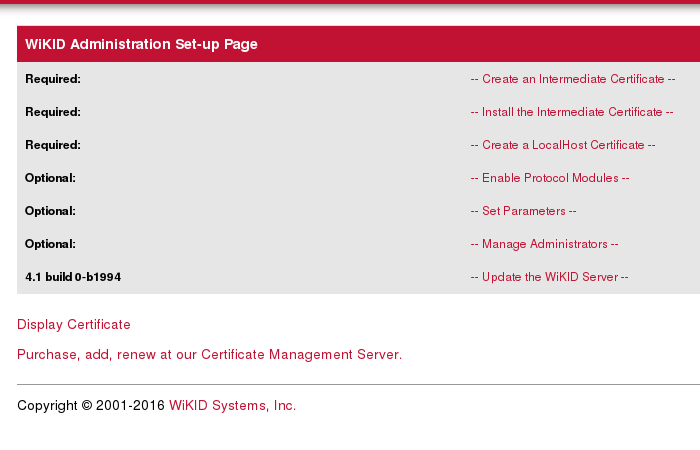Open the Display Certificate link
The width and height of the screenshot is (700, 450).
coord(74,325)
